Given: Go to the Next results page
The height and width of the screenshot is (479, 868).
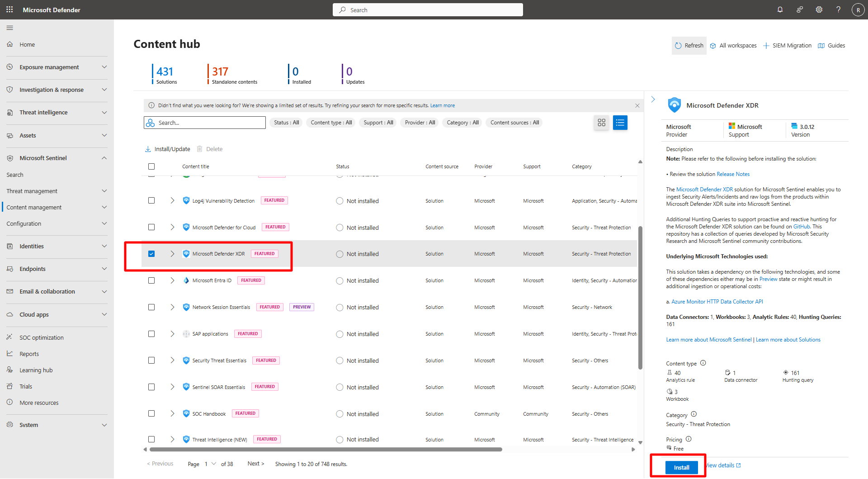Looking at the screenshot, I should click(x=256, y=464).
